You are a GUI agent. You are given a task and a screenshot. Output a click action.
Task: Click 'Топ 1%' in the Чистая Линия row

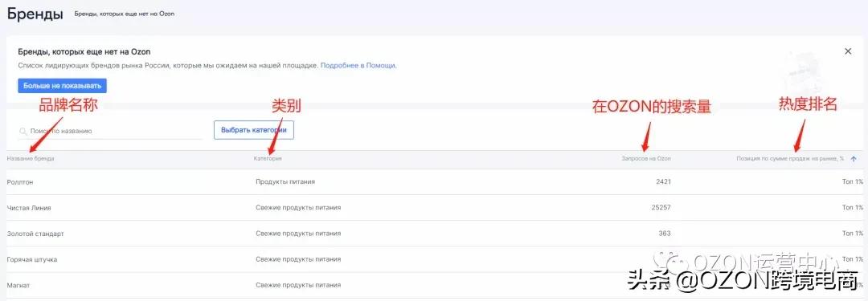853,208
